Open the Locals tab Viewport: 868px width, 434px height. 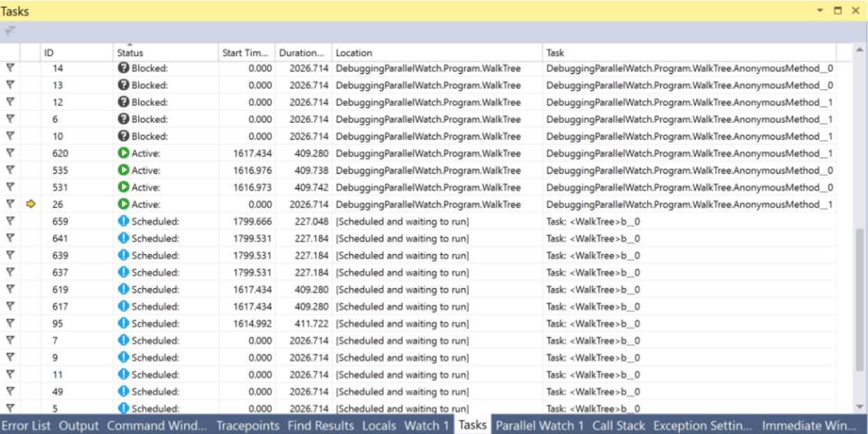click(379, 424)
